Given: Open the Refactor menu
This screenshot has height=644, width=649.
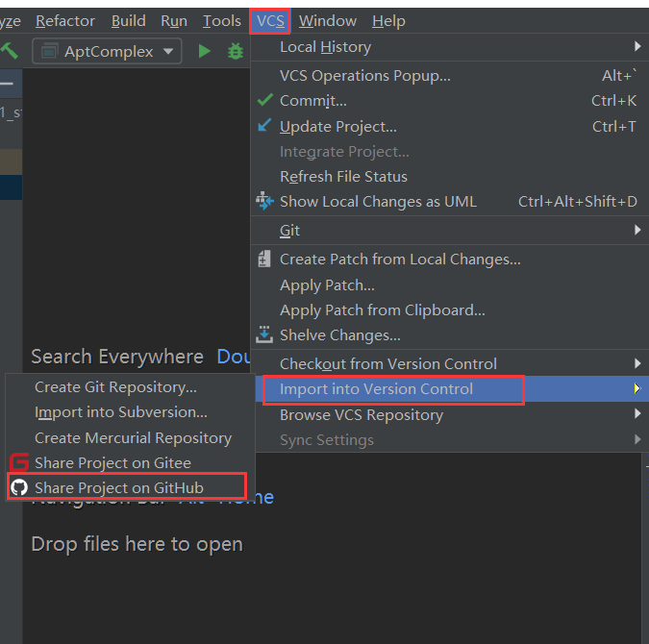Looking at the screenshot, I should point(65,21).
